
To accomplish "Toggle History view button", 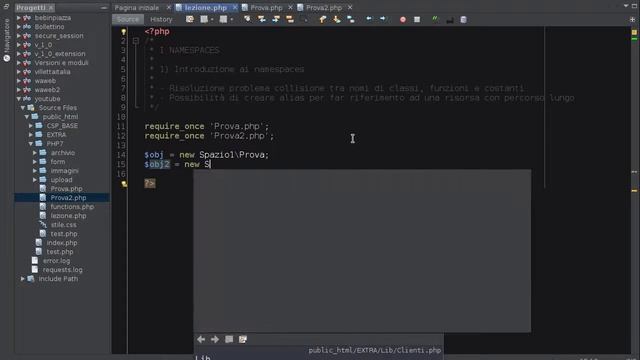I will (161, 19).
